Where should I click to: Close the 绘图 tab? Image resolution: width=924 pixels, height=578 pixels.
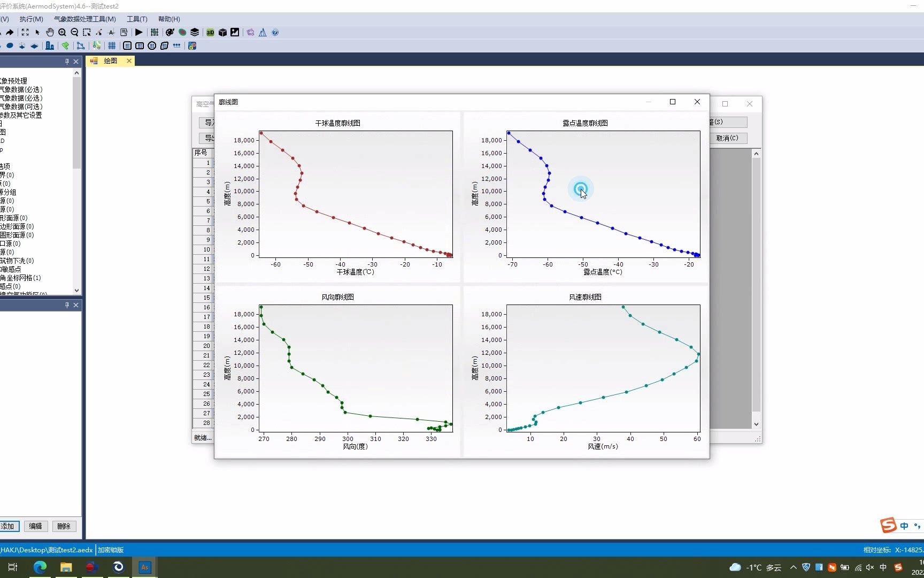pyautogui.click(x=129, y=61)
